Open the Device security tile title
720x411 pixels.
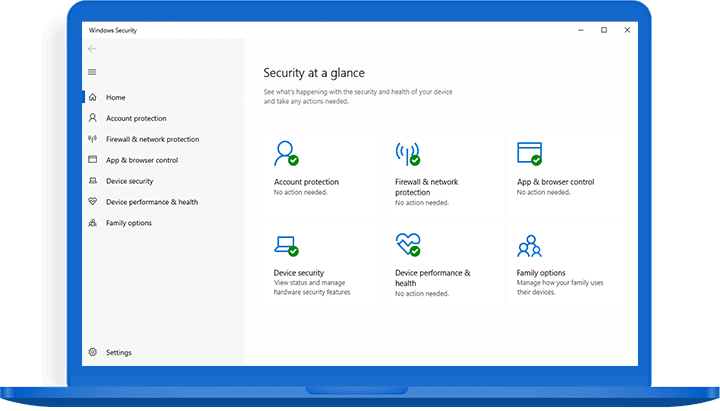pos(299,273)
